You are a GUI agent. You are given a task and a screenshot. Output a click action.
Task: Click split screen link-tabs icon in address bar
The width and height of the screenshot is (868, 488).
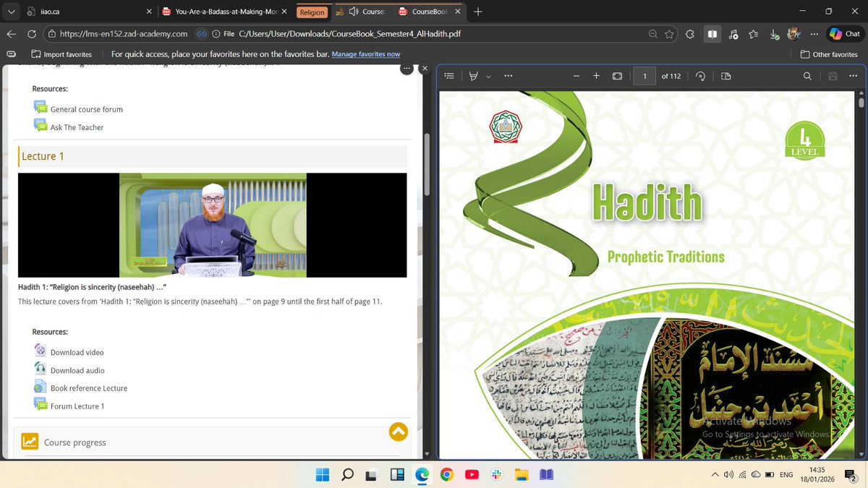tap(202, 34)
